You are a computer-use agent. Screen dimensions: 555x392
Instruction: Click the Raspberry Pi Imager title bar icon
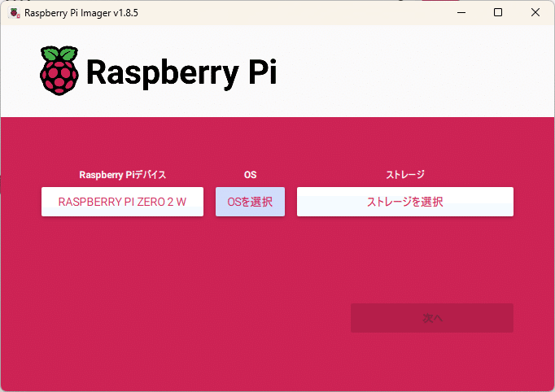point(14,13)
